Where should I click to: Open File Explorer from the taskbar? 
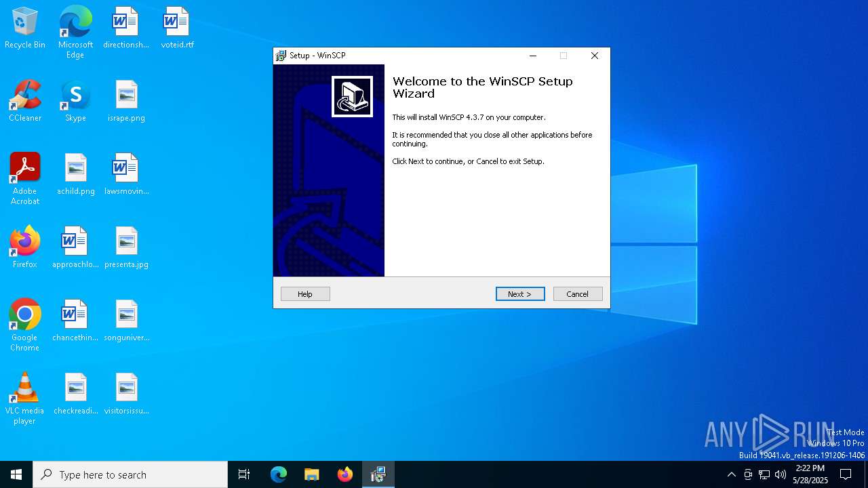(x=312, y=474)
